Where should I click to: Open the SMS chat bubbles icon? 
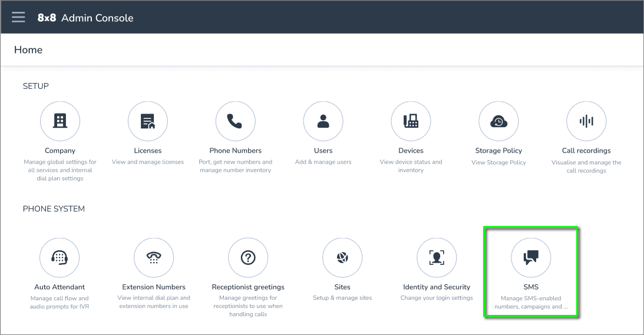point(531,257)
